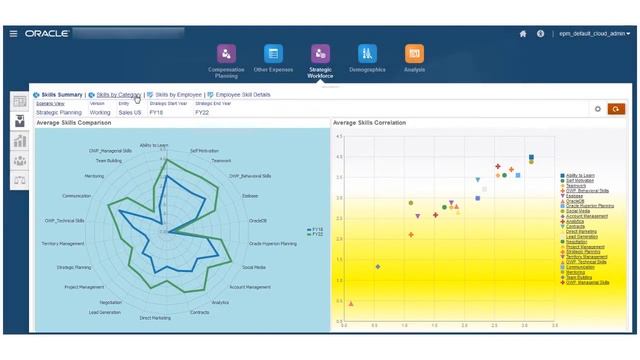Change the Working version value

click(x=100, y=112)
